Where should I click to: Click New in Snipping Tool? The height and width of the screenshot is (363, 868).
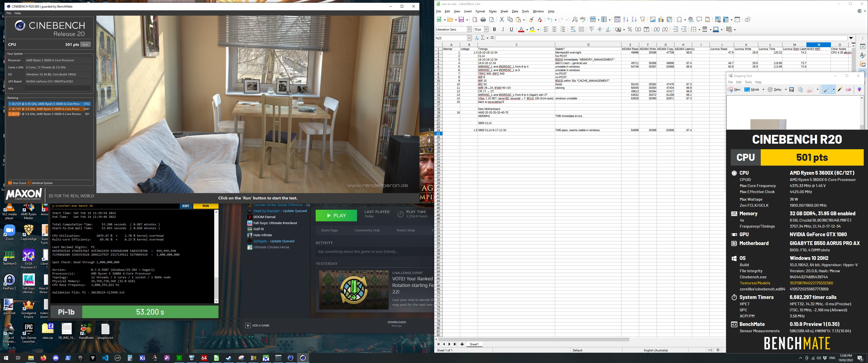tap(734, 89)
